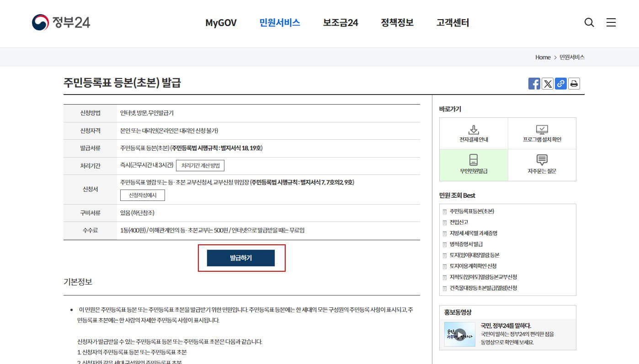Click the 신청자격 row label
Screen dimensions: 639x364
pyautogui.click(x=90, y=131)
